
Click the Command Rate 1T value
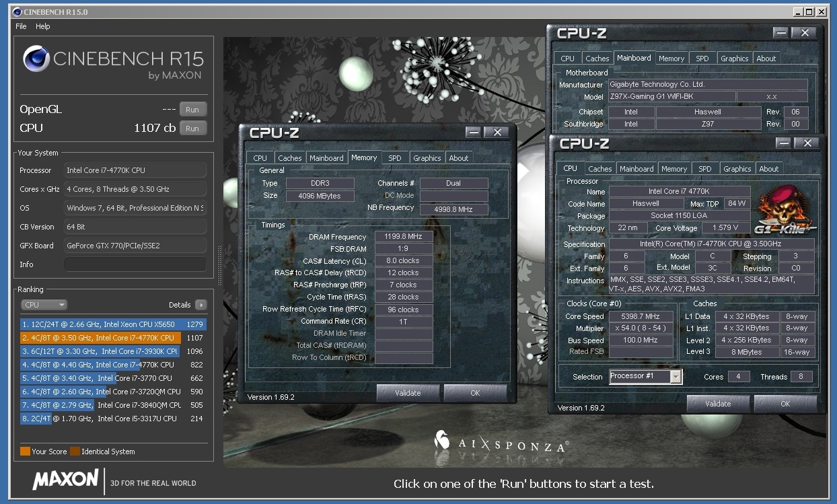tap(404, 322)
